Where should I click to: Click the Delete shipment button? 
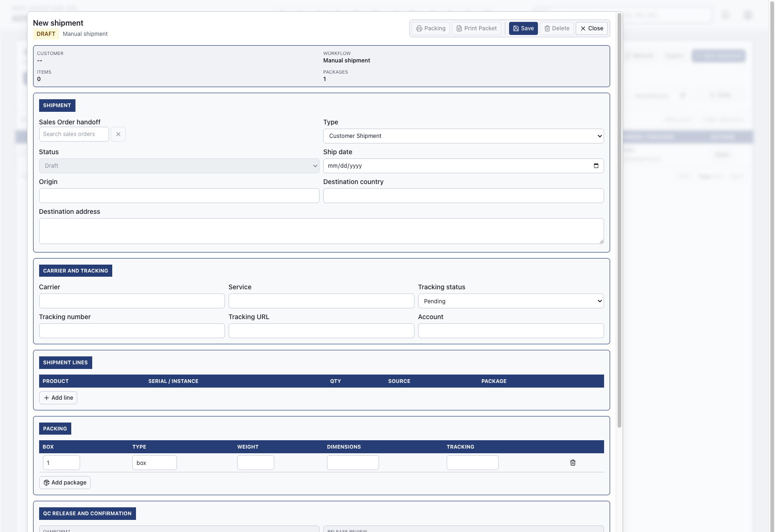(557, 28)
